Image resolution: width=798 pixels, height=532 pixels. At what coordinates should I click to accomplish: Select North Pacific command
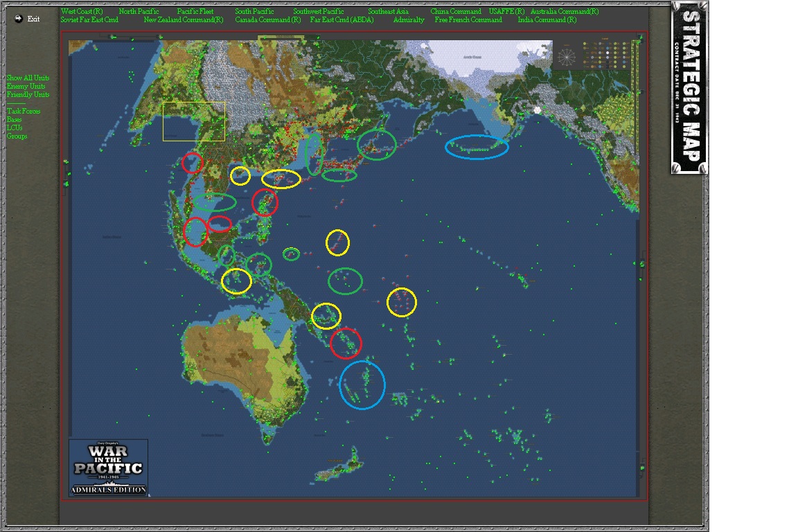click(139, 11)
